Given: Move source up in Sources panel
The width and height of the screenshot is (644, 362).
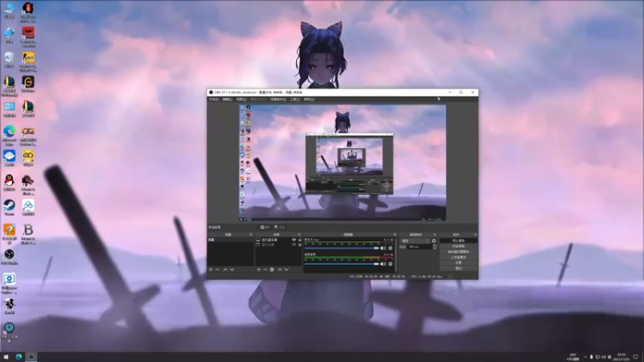Looking at the screenshot, I should (x=279, y=269).
